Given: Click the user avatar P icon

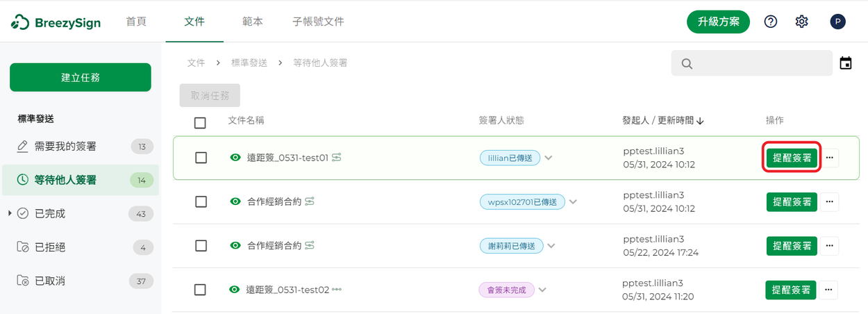Looking at the screenshot, I should [837, 22].
